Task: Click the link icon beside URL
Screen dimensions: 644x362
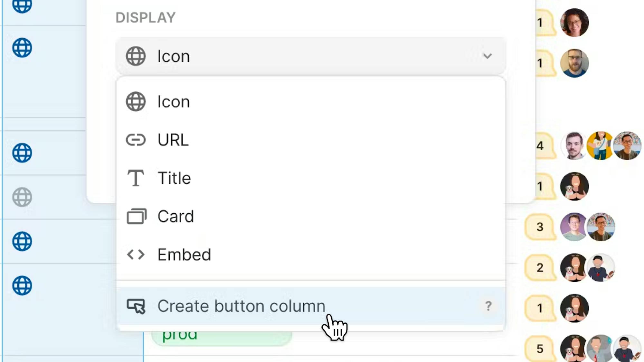Action: (136, 140)
